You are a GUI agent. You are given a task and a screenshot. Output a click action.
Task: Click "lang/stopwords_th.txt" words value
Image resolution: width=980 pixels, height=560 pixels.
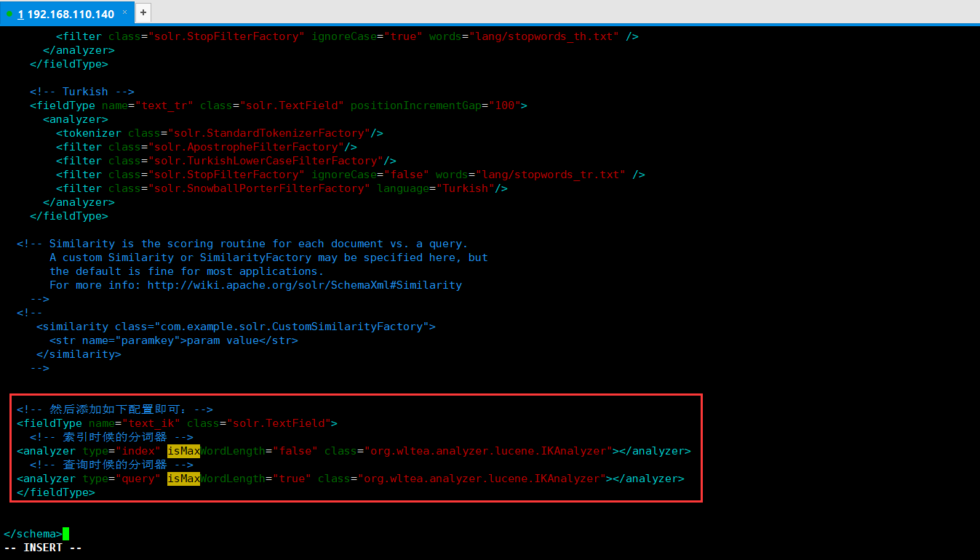pyautogui.click(x=544, y=36)
